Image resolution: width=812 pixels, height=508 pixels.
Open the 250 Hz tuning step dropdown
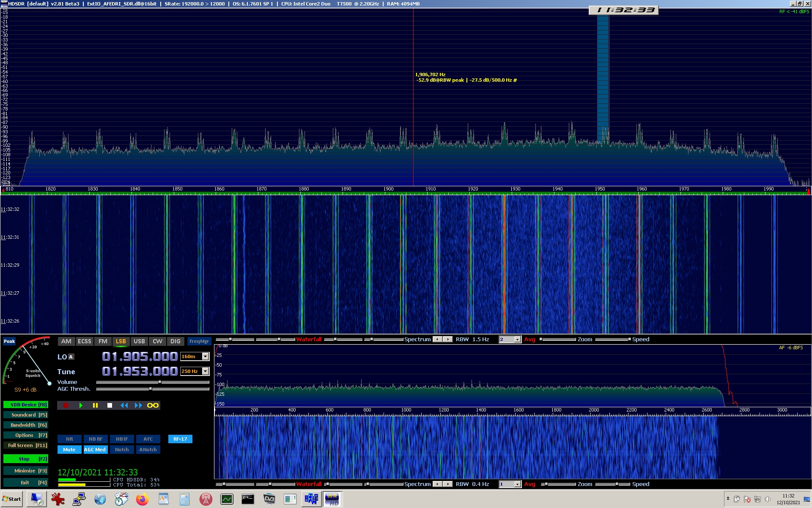click(x=206, y=371)
